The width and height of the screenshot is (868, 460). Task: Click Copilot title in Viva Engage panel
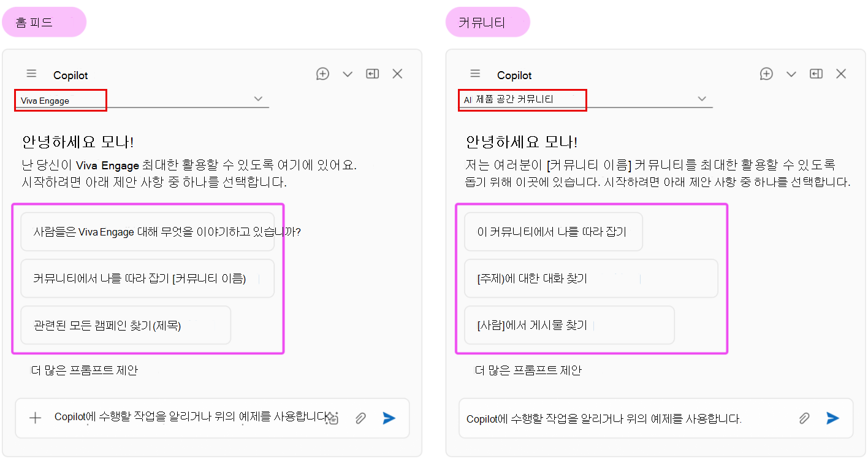point(70,75)
